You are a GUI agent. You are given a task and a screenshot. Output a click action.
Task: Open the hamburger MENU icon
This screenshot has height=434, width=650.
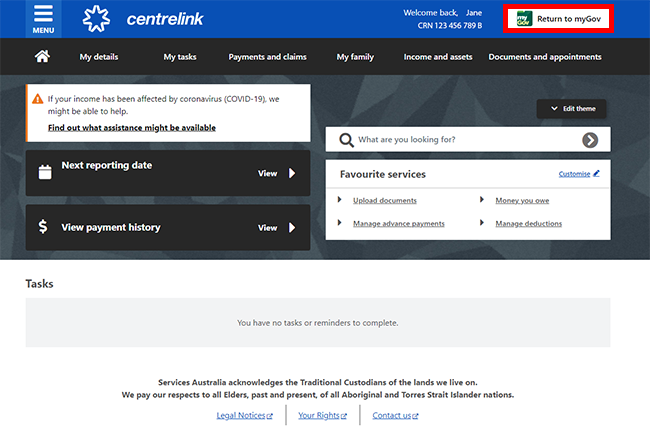point(43,18)
